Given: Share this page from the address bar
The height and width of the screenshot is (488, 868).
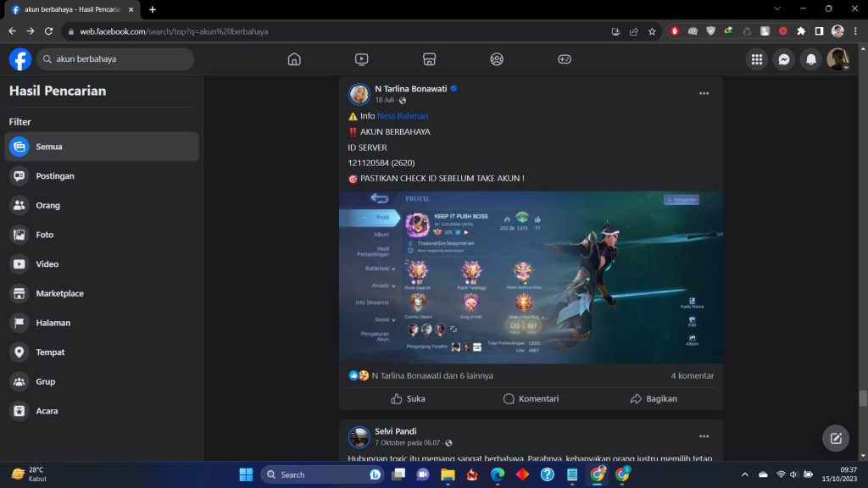Looking at the screenshot, I should pos(634,31).
